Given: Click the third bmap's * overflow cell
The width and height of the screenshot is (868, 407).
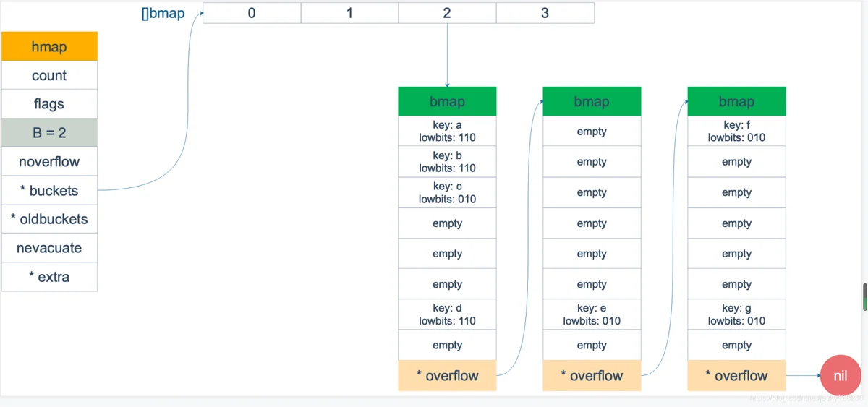Looking at the screenshot, I should tap(736, 376).
